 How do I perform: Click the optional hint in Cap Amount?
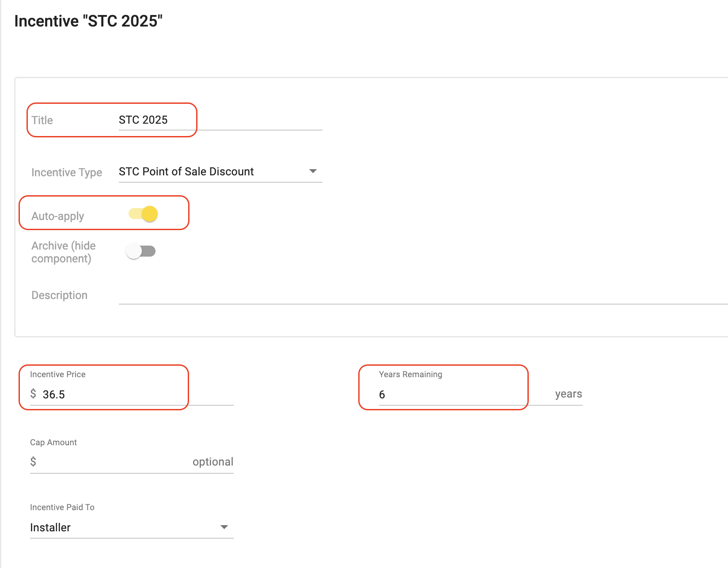point(213,462)
